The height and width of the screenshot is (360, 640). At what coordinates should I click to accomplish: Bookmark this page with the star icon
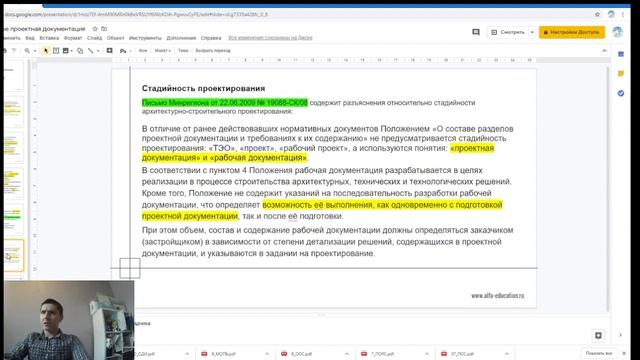(597, 14)
